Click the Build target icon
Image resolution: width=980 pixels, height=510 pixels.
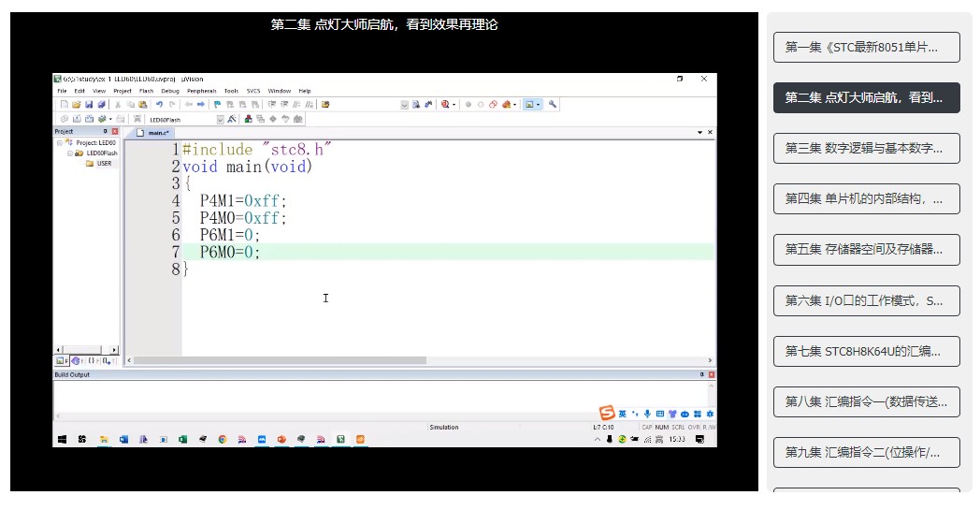click(77, 119)
